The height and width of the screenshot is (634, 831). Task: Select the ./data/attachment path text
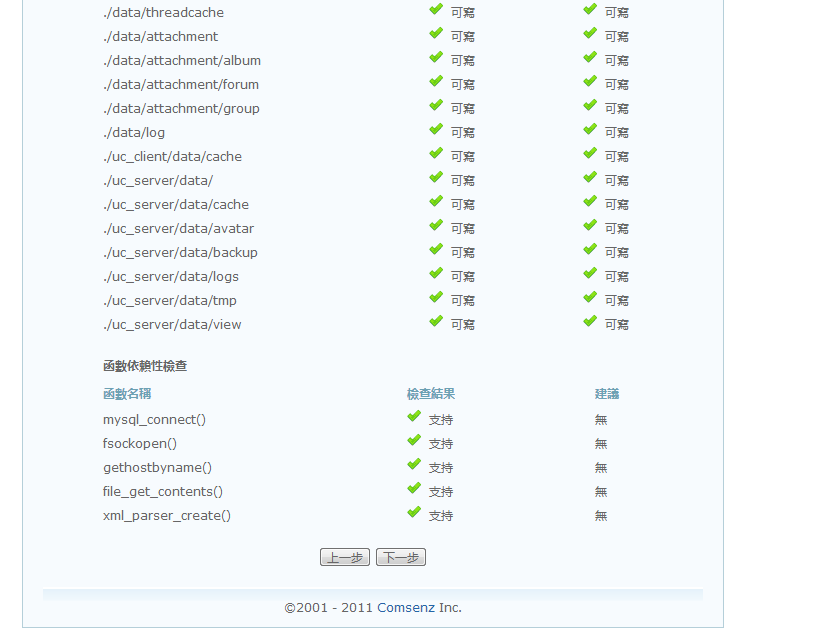point(161,37)
